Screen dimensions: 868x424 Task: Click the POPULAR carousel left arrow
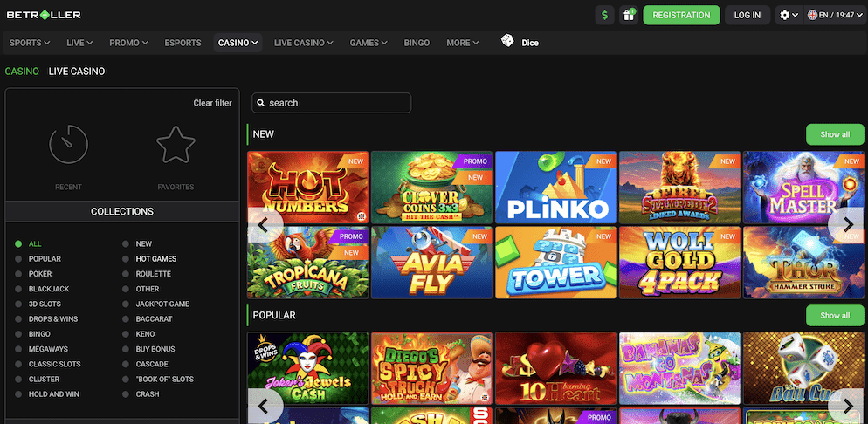[x=264, y=407]
